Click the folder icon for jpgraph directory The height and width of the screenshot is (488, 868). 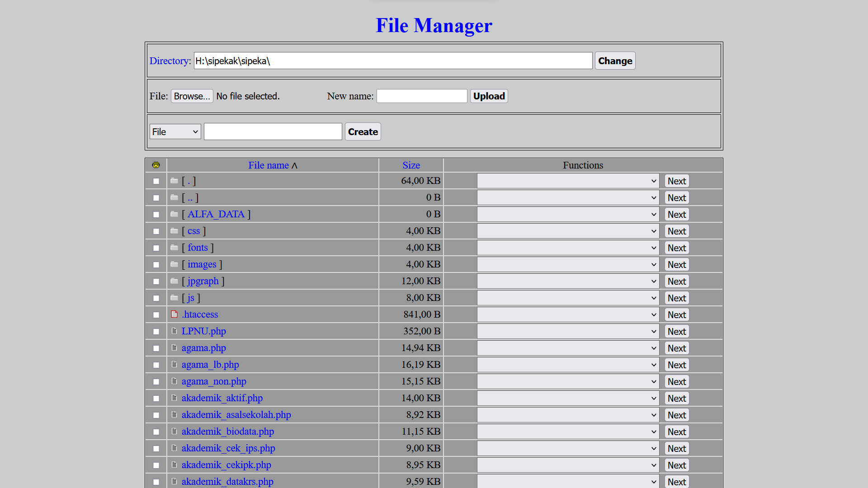pos(174,281)
